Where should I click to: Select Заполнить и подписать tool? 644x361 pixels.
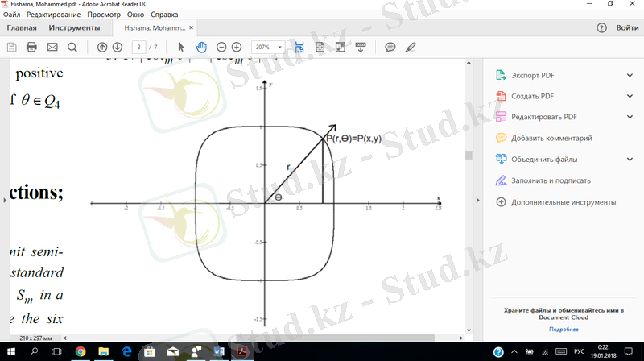pos(551,180)
